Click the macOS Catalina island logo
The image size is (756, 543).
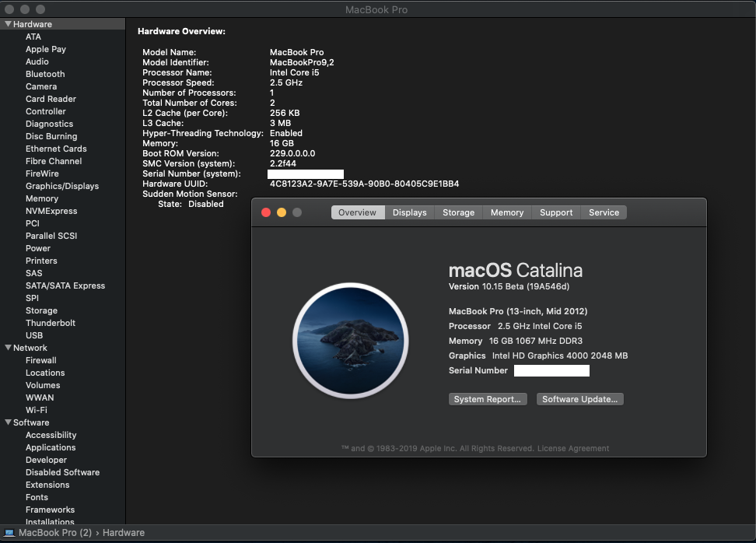coord(351,341)
